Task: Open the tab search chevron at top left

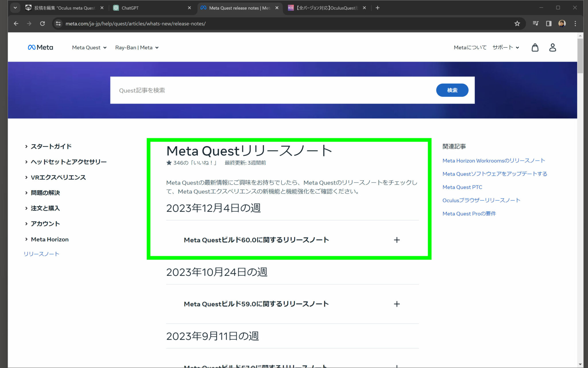Action: (x=15, y=8)
